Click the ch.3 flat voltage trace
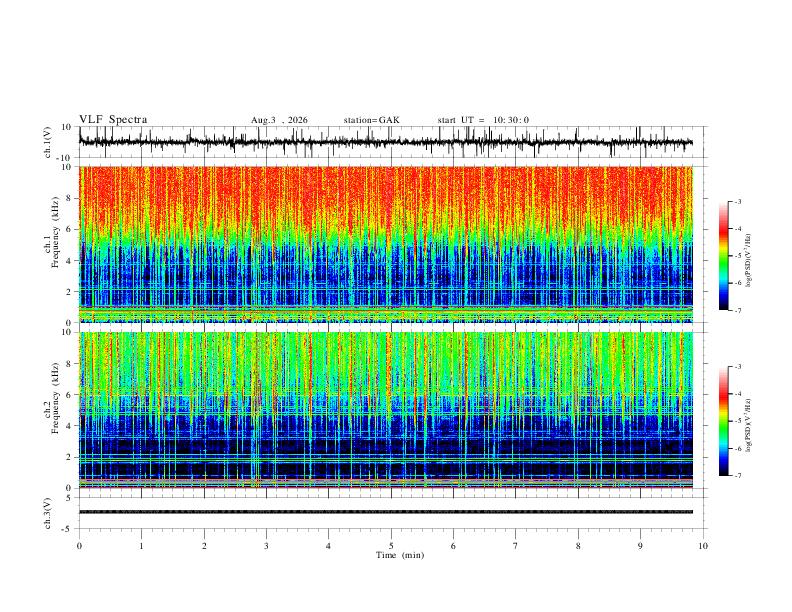The width and height of the screenshot is (792, 612). coord(385,512)
